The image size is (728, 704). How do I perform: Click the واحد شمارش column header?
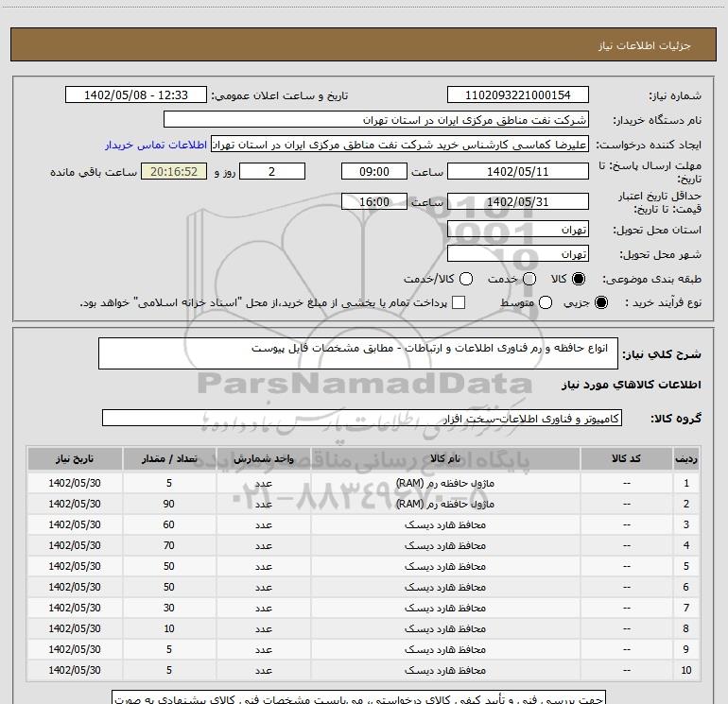263,459
